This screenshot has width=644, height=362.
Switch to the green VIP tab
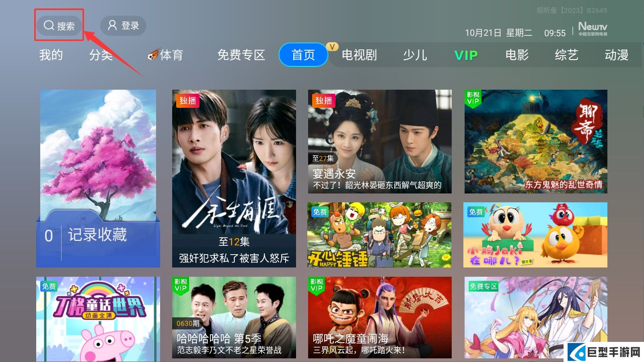466,55
